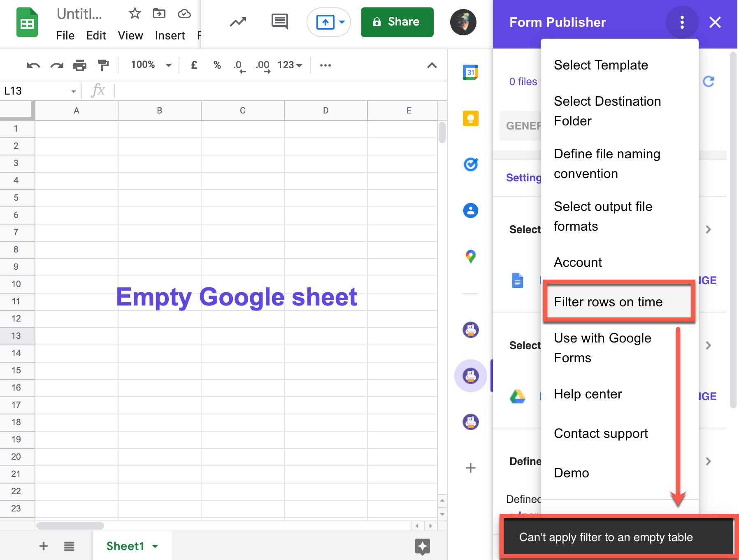Choose Select output file formats

click(x=620, y=216)
